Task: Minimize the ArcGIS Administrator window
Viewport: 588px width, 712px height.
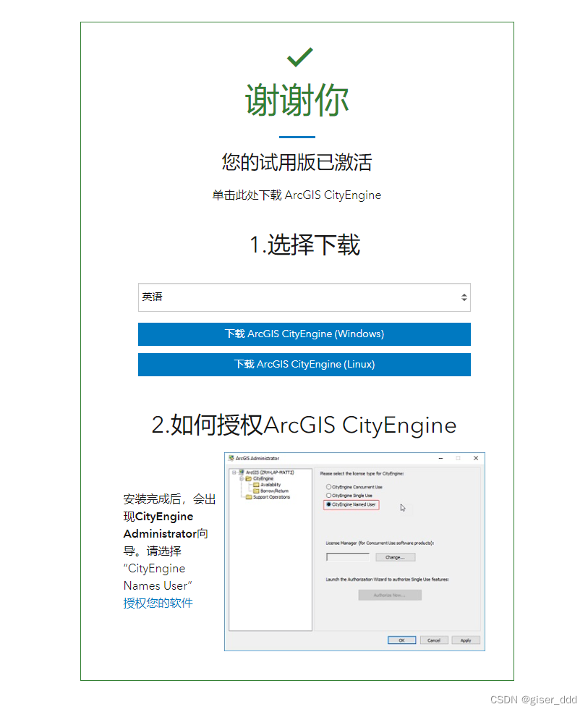Action: (440, 458)
